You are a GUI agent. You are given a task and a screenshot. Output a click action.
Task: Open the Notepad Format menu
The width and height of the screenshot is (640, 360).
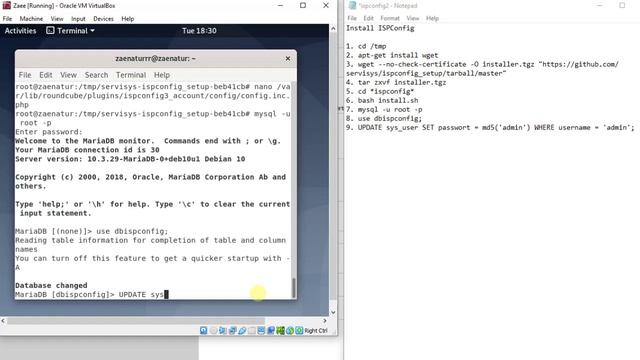(390, 18)
